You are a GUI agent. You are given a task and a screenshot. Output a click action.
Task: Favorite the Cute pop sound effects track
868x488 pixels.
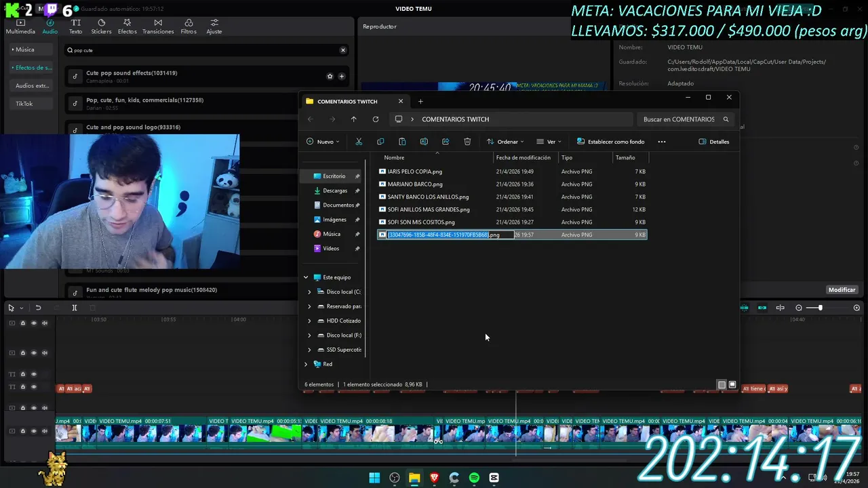pos(330,77)
